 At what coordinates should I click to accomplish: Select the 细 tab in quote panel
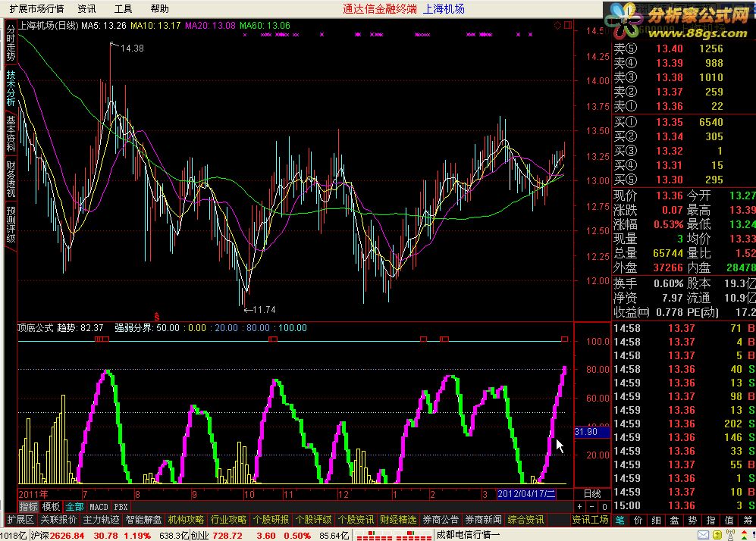656,521
